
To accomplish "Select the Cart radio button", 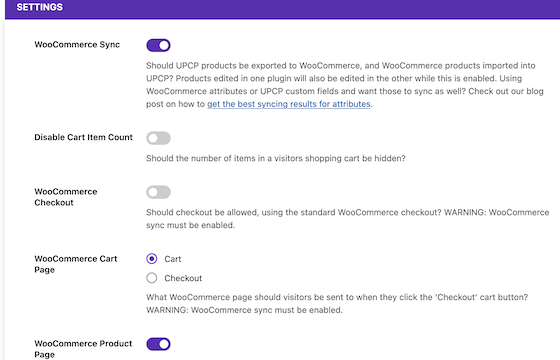I will (x=151, y=259).
